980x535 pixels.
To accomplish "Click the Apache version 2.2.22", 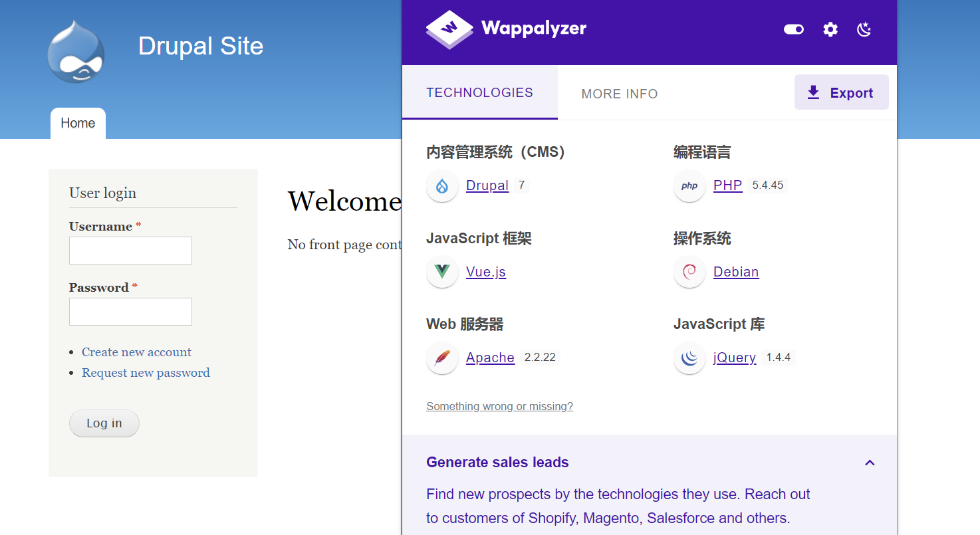I will pyautogui.click(x=540, y=358).
